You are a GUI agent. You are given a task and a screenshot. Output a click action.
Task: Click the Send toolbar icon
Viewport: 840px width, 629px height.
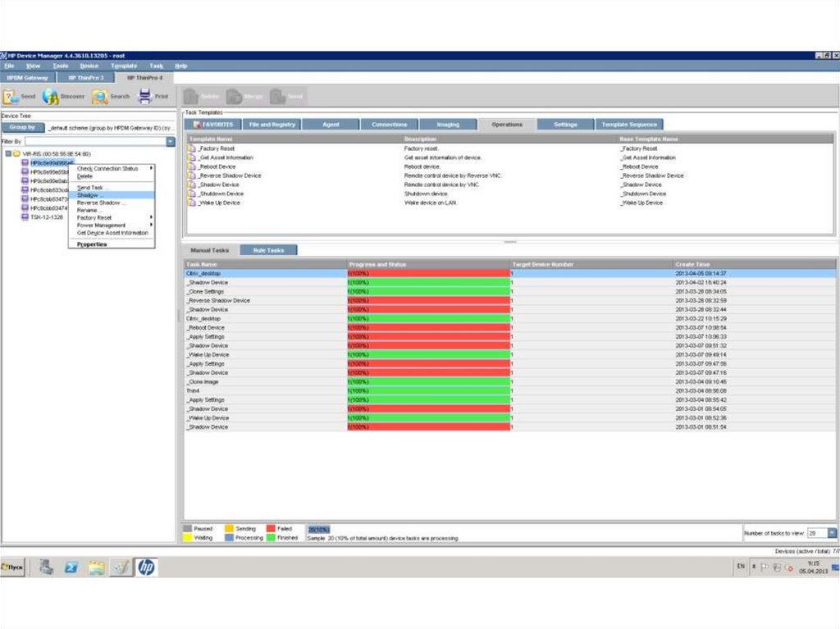[x=11, y=97]
